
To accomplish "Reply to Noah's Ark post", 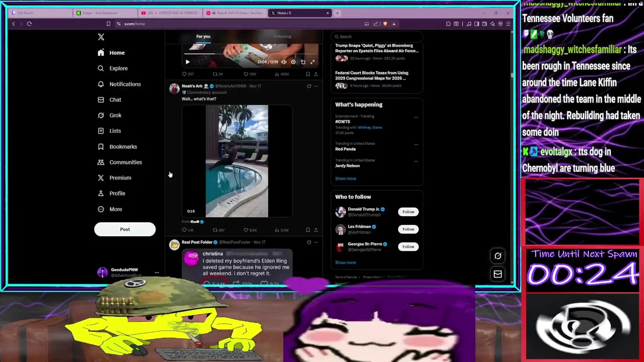I will (187, 230).
